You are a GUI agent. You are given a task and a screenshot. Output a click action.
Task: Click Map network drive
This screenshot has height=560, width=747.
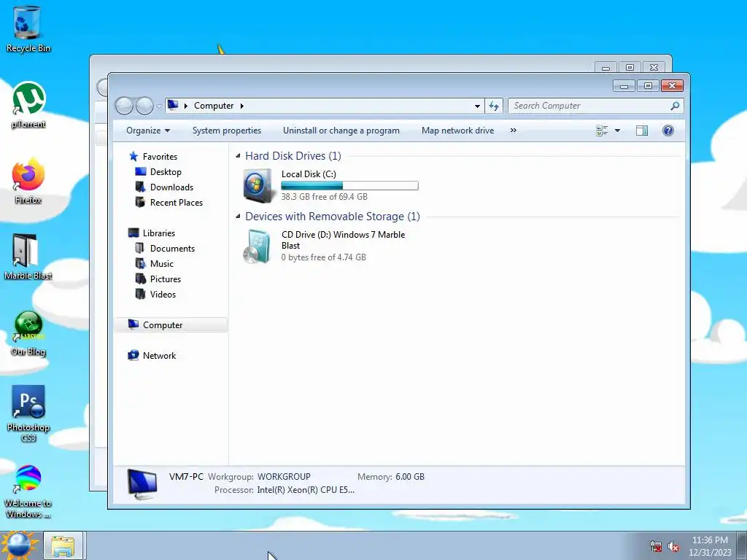pos(457,131)
